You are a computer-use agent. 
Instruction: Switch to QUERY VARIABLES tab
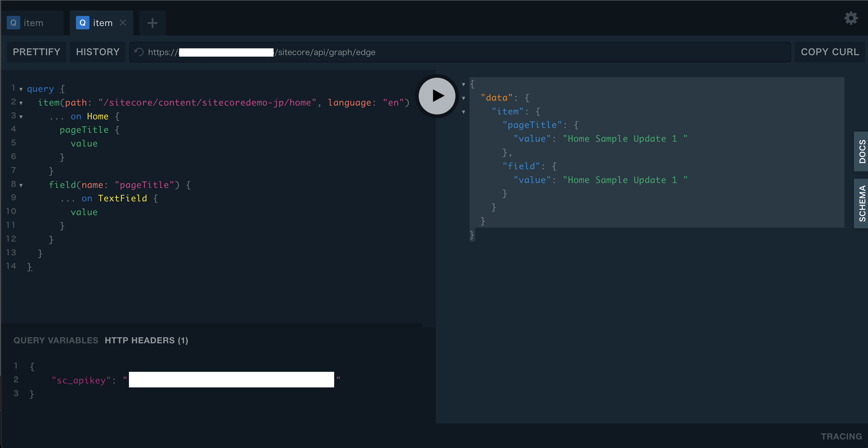point(56,340)
